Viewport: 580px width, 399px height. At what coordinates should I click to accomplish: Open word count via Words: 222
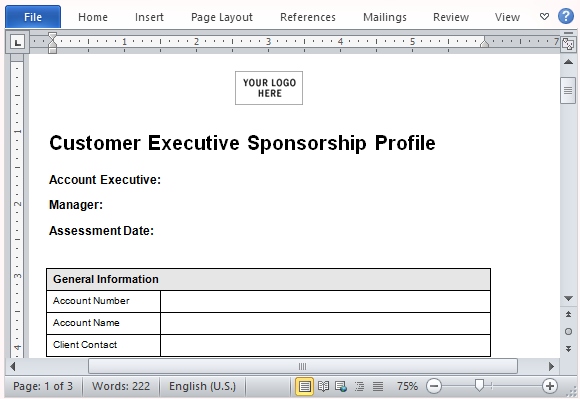121,386
